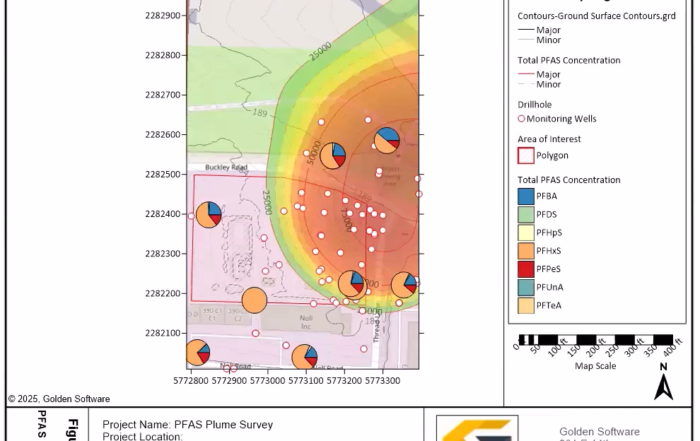Image resolution: width=700 pixels, height=441 pixels.
Task: Select the Monitoring Wells legend symbol
Action: click(x=521, y=119)
